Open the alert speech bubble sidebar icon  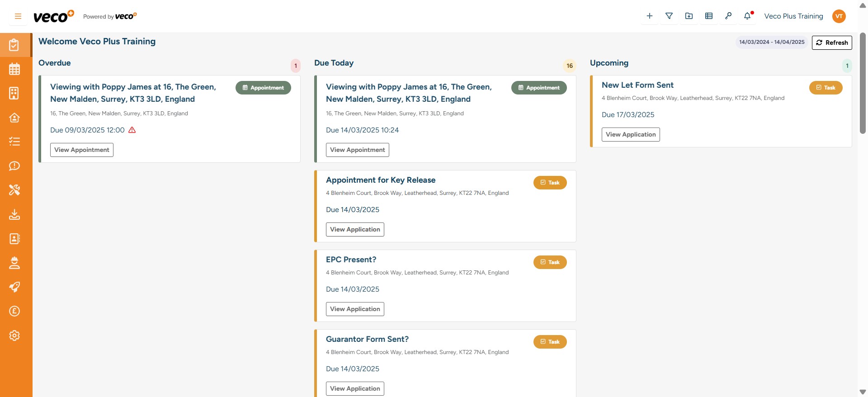click(x=14, y=166)
